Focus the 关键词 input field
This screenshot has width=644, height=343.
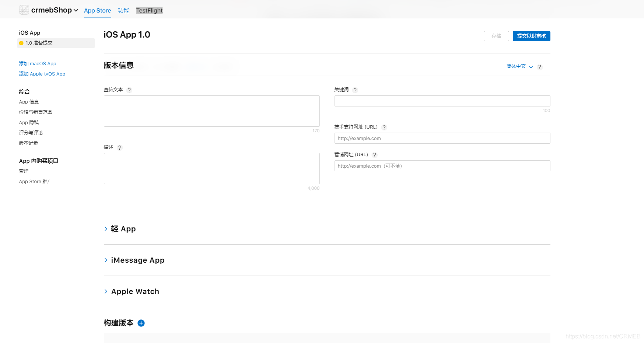pos(442,101)
